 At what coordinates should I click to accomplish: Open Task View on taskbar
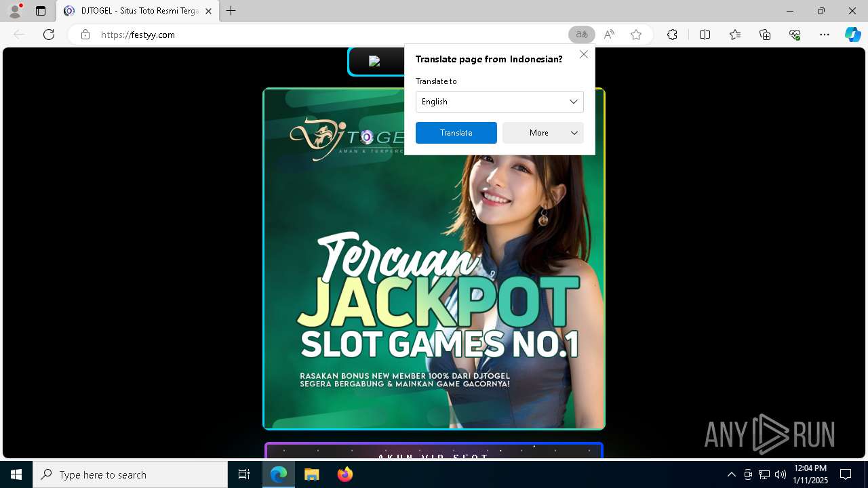[x=244, y=474]
